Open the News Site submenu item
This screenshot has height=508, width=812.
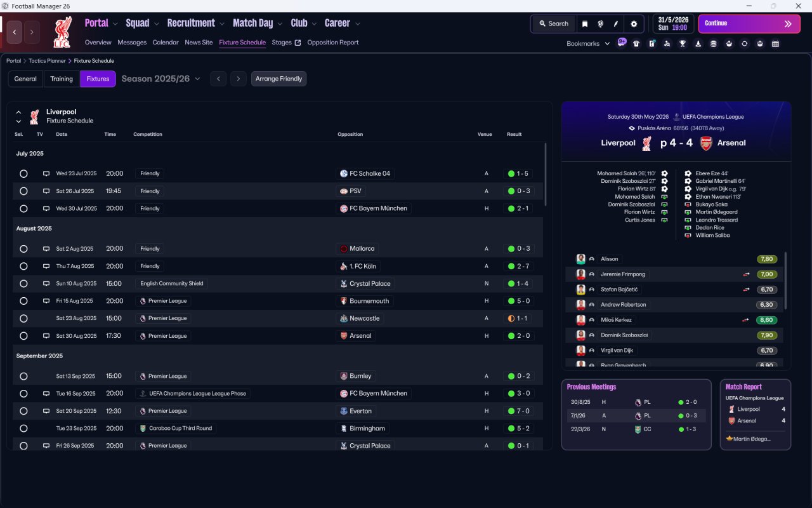pyautogui.click(x=199, y=43)
